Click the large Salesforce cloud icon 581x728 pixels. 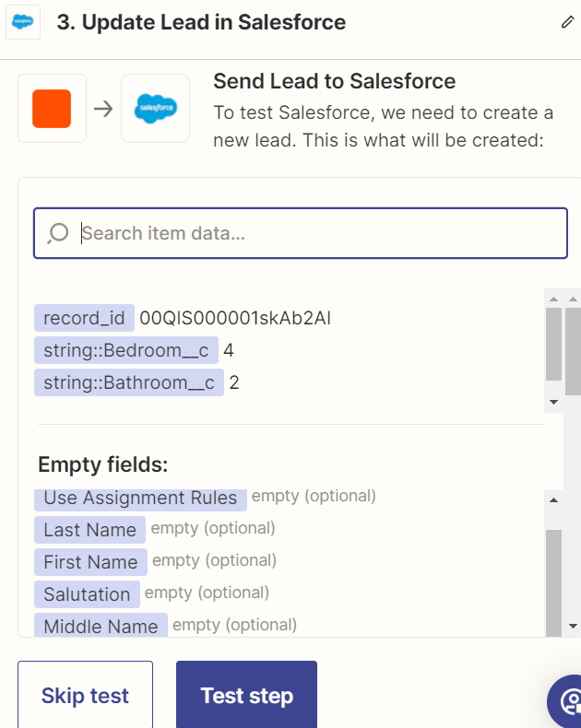point(156,108)
